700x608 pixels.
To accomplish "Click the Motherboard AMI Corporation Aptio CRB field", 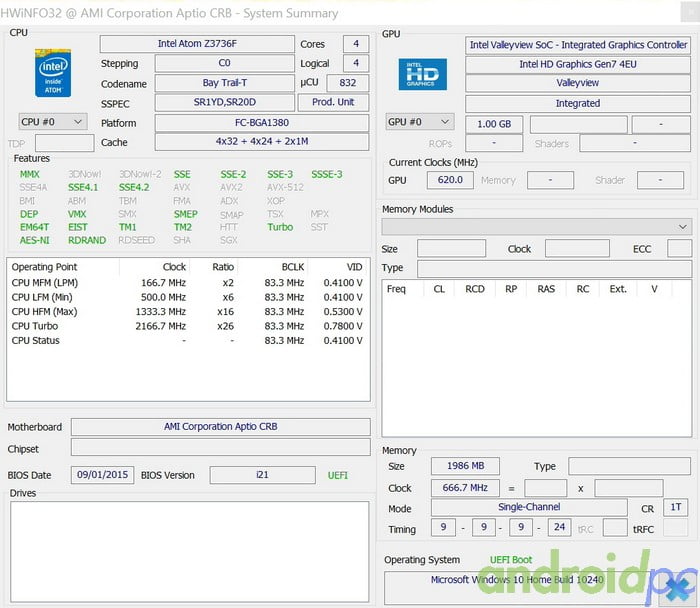I will coord(221,427).
